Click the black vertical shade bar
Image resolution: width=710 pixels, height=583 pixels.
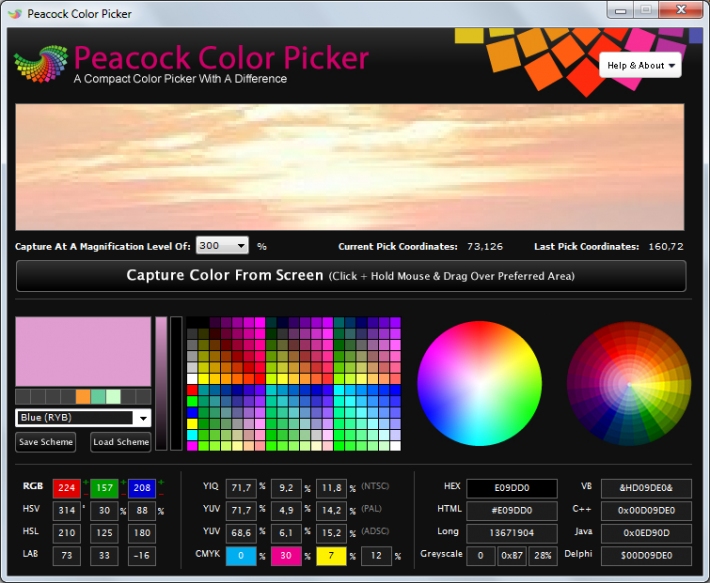pyautogui.click(x=176, y=383)
